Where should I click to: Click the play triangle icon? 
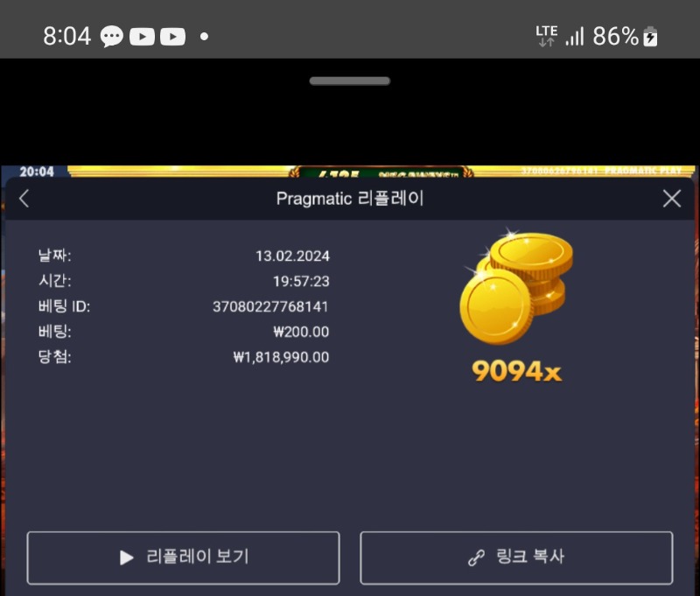point(127,557)
